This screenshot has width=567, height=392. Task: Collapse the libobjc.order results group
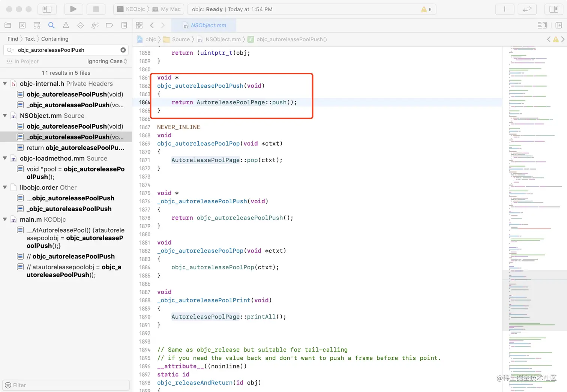pyautogui.click(x=5, y=188)
